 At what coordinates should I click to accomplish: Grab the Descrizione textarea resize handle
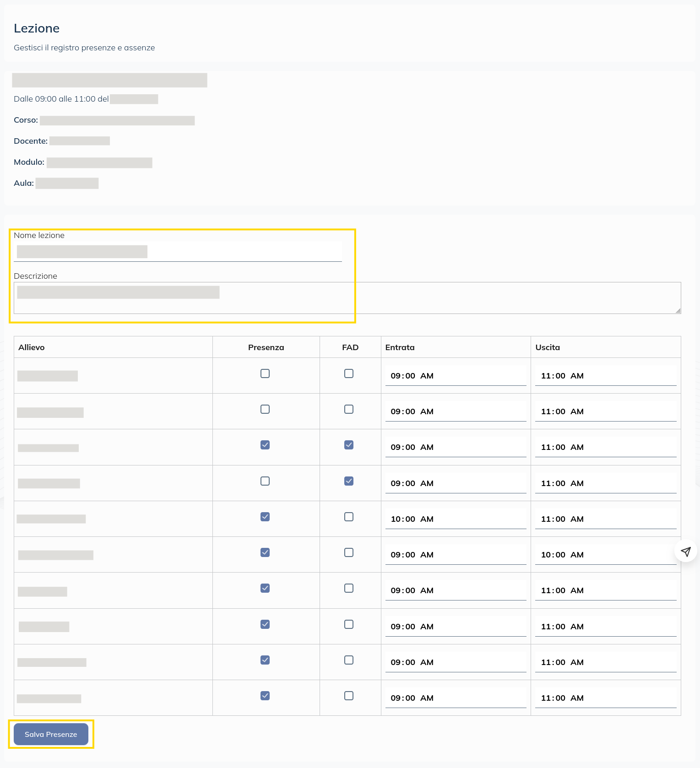coord(678,311)
